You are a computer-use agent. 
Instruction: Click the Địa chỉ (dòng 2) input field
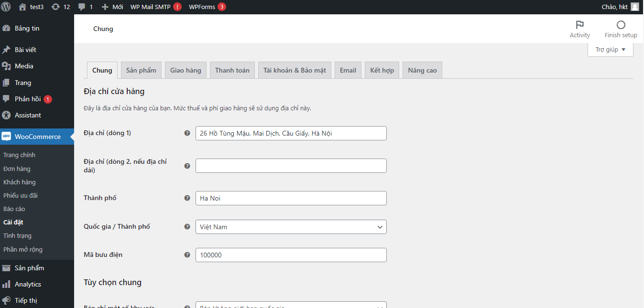click(291, 166)
